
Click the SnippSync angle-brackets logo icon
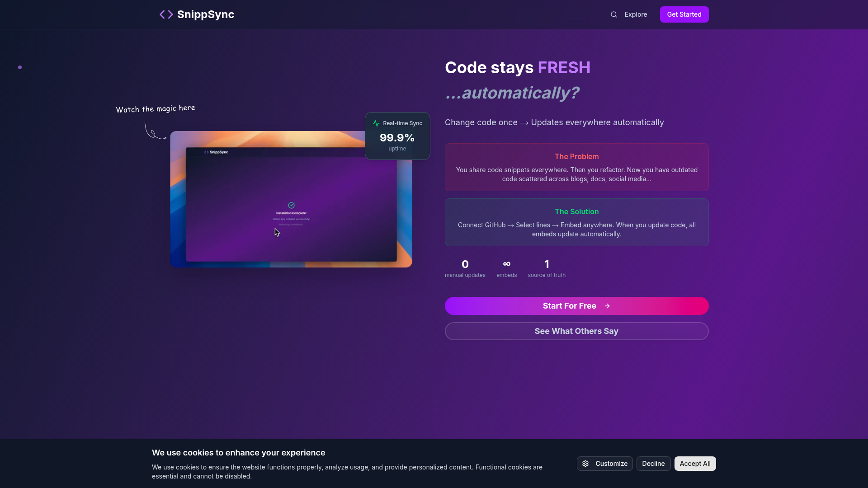[x=166, y=14]
